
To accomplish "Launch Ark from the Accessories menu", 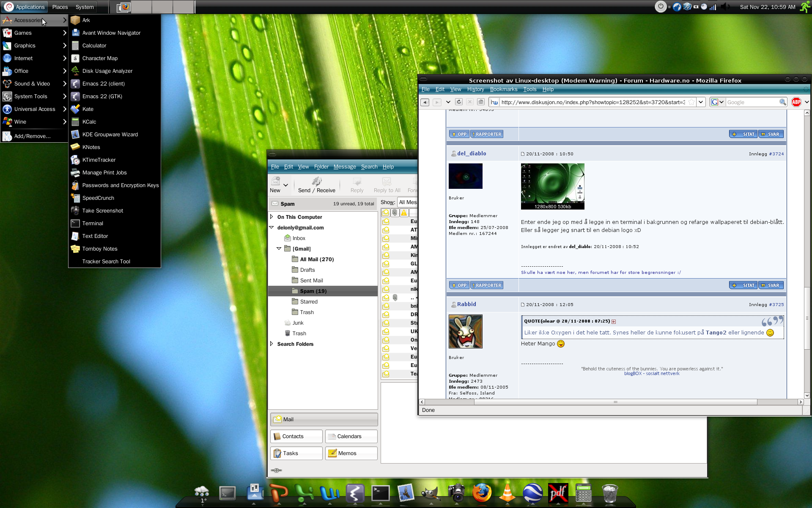I will click(115, 20).
